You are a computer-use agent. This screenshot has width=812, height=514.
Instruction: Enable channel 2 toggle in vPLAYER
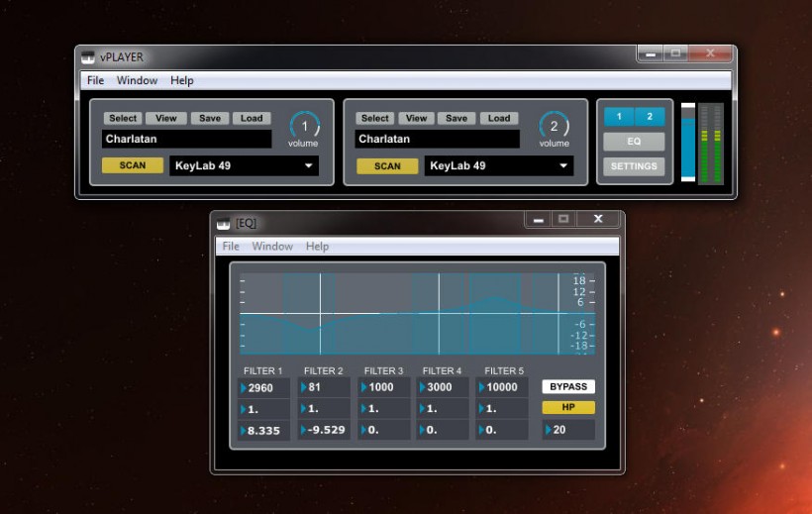point(650,117)
